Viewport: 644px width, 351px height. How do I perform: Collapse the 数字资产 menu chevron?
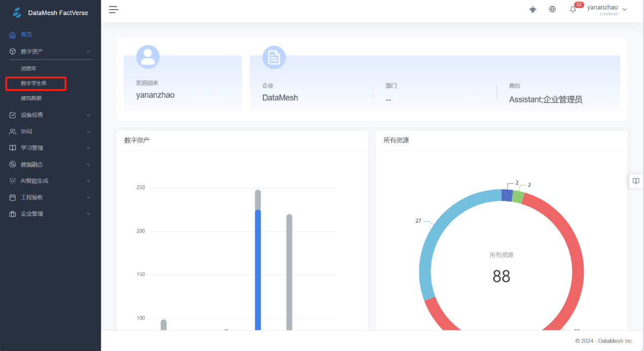(88, 52)
